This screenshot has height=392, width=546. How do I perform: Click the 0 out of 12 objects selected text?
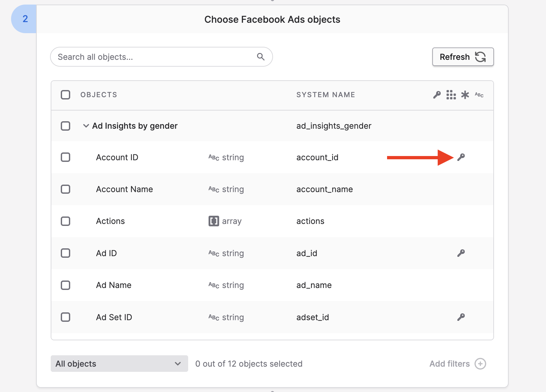pos(249,364)
